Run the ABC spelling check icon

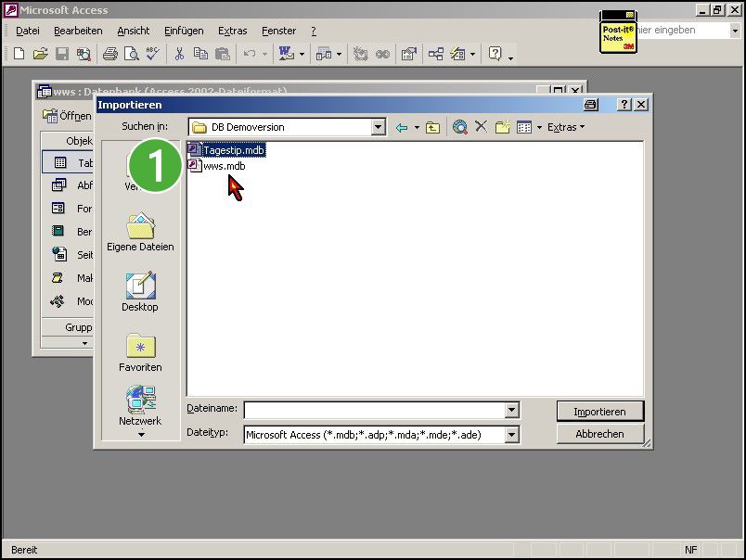coord(153,54)
